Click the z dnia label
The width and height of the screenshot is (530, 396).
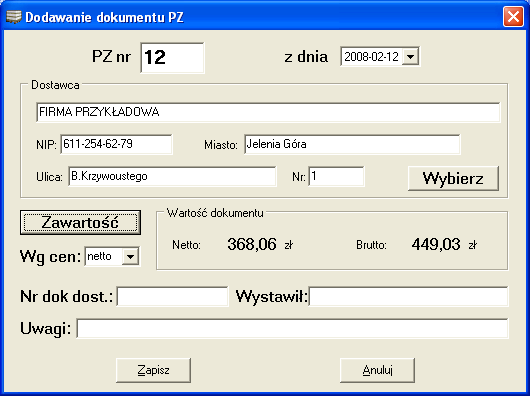[x=306, y=57]
